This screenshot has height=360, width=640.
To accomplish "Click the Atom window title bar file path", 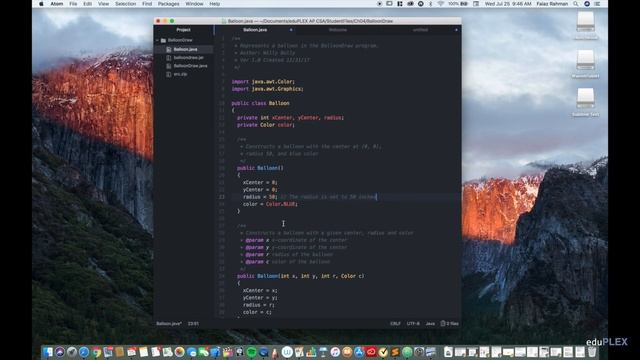I will tap(310, 21).
